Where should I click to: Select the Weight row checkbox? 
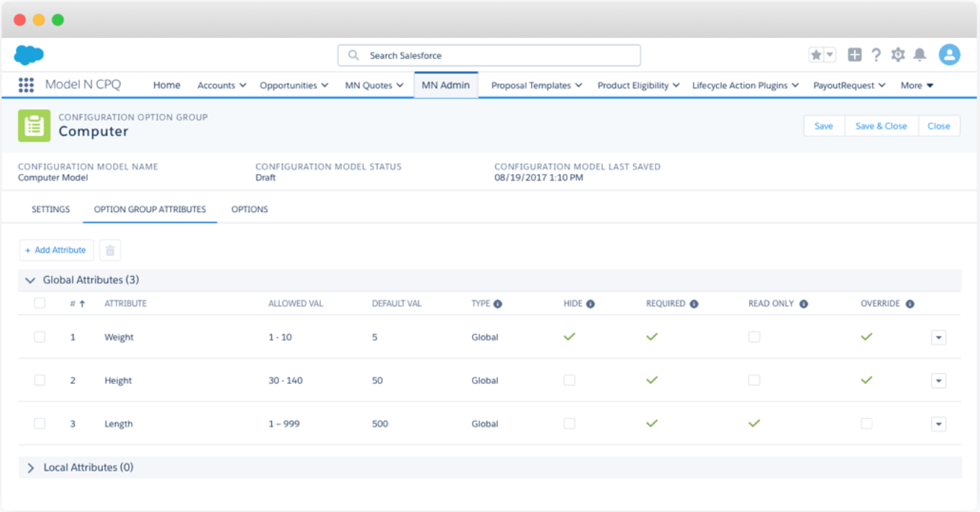pyautogui.click(x=40, y=337)
